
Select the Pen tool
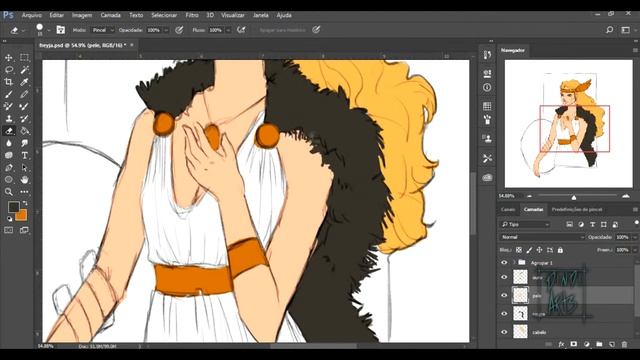(x=9, y=168)
